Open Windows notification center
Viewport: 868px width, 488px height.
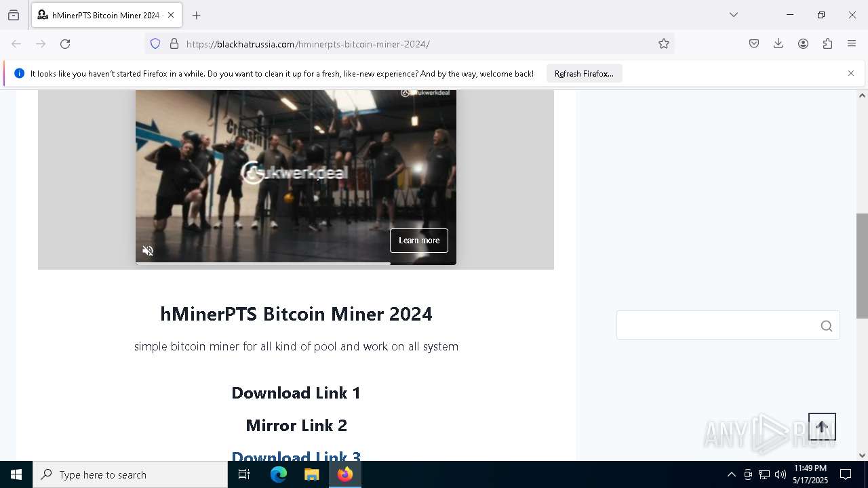pos(846,474)
